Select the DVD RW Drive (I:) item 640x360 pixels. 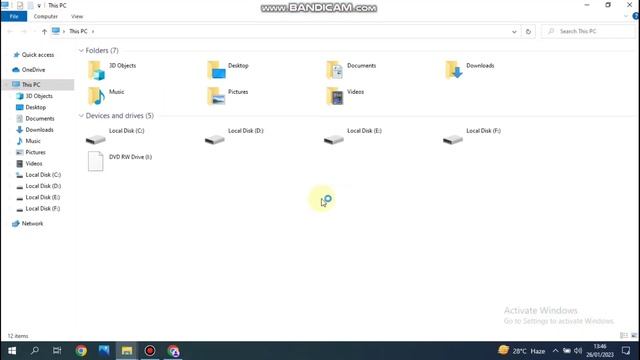click(119, 161)
